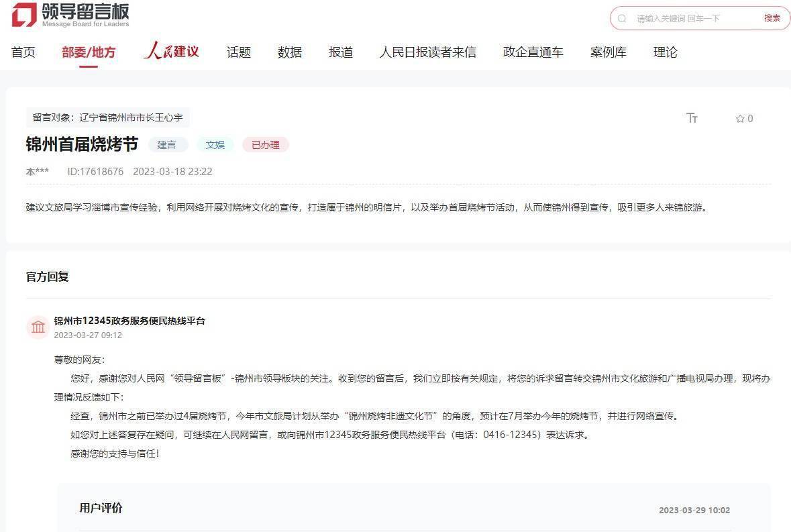Click the 领导留言板 site logo
The width and height of the screenshot is (791, 532).
tap(70, 15)
